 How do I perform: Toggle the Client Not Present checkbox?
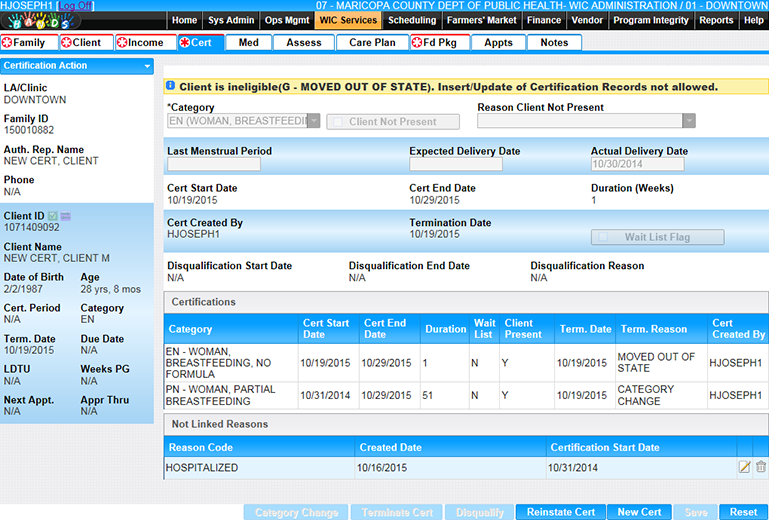338,122
